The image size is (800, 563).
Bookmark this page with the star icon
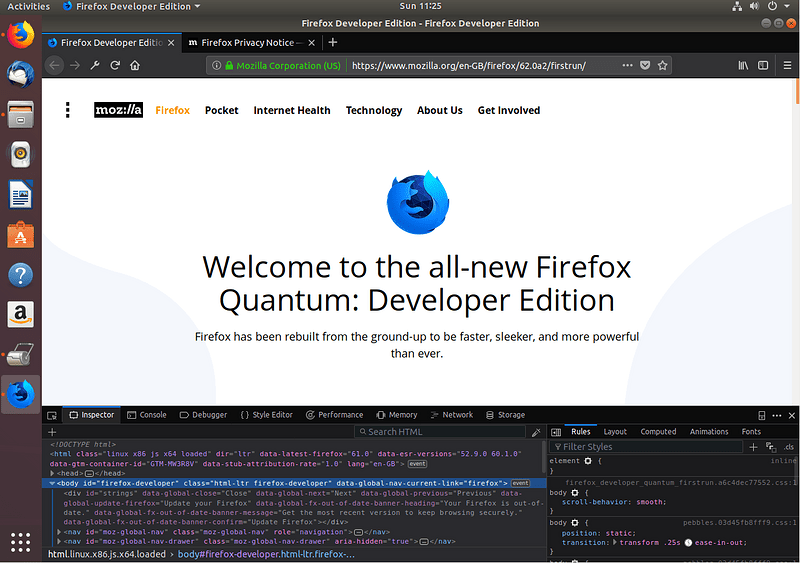point(662,65)
